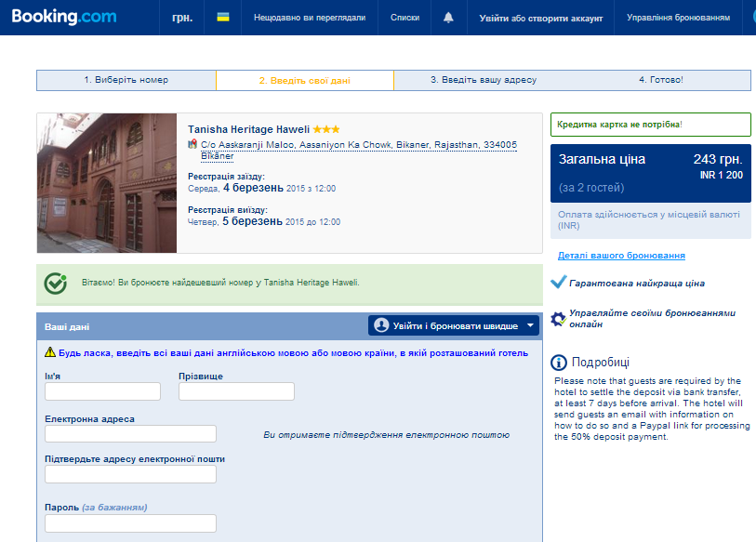Focus the Пароль input field
Screen dimensions: 756x542
coord(131,523)
